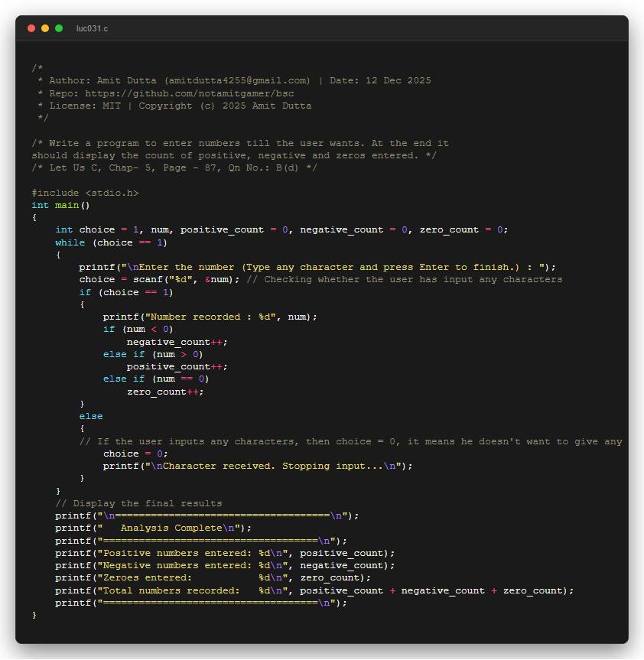Click the 'Let Us C, Chap- 5' comment
Image resolution: width=644 pixels, height=660 pixels.
click(x=174, y=168)
